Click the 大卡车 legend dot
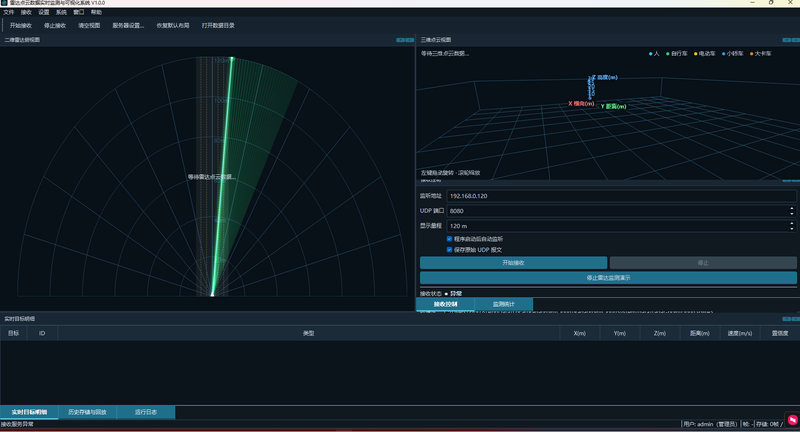Image resolution: width=800 pixels, height=432 pixels. pos(752,54)
